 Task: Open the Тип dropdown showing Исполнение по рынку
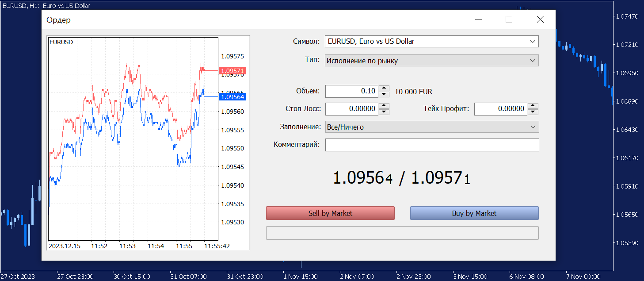[432, 61]
